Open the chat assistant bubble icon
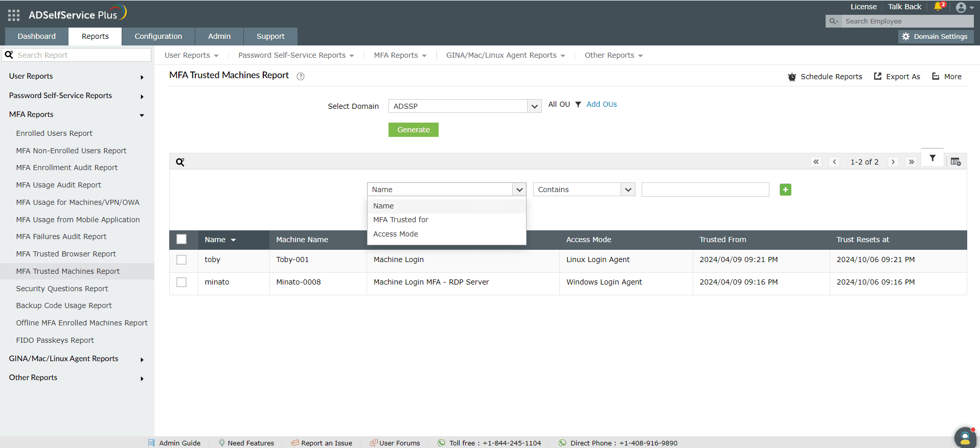 (x=965, y=437)
